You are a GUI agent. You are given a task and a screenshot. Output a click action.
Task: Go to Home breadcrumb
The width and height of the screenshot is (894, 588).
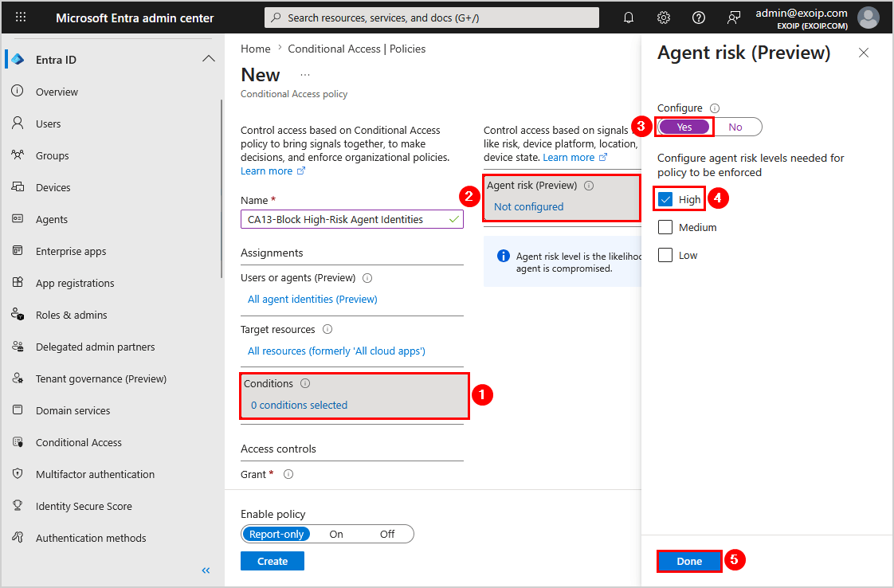coord(256,49)
